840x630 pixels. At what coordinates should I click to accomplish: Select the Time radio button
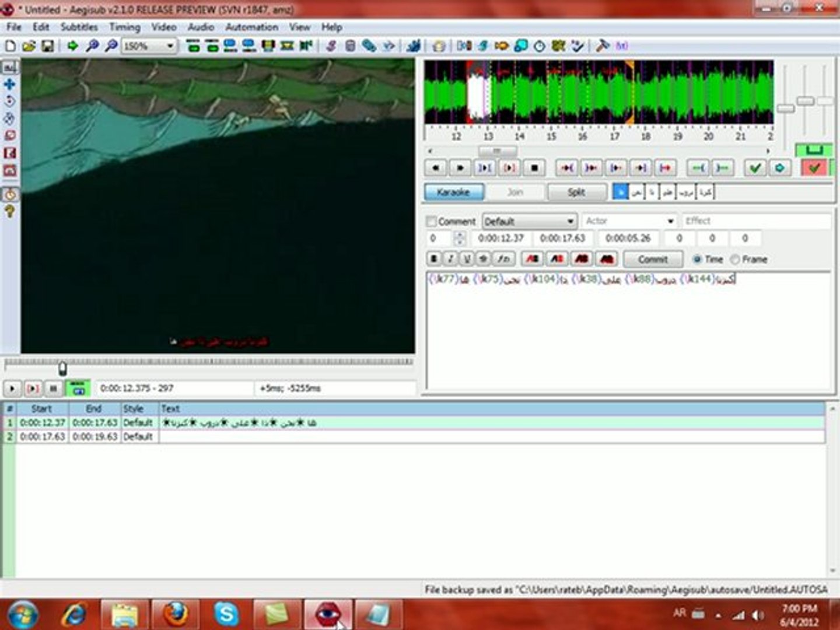pos(696,259)
